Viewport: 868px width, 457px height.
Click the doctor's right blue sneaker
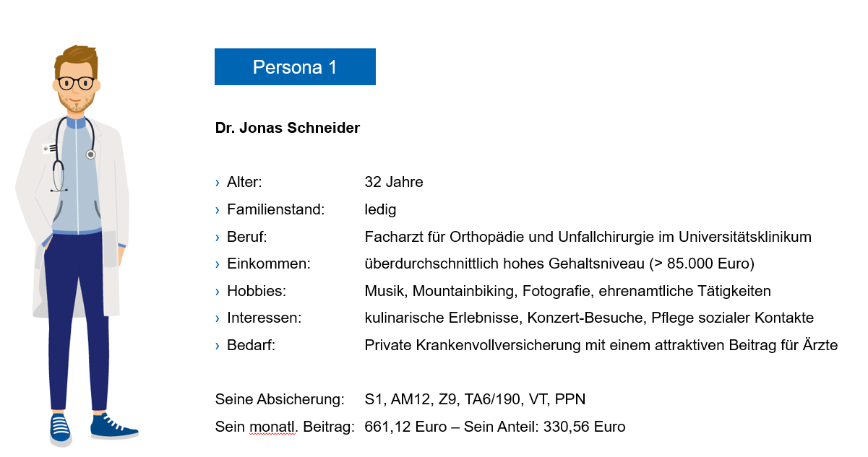[113, 426]
